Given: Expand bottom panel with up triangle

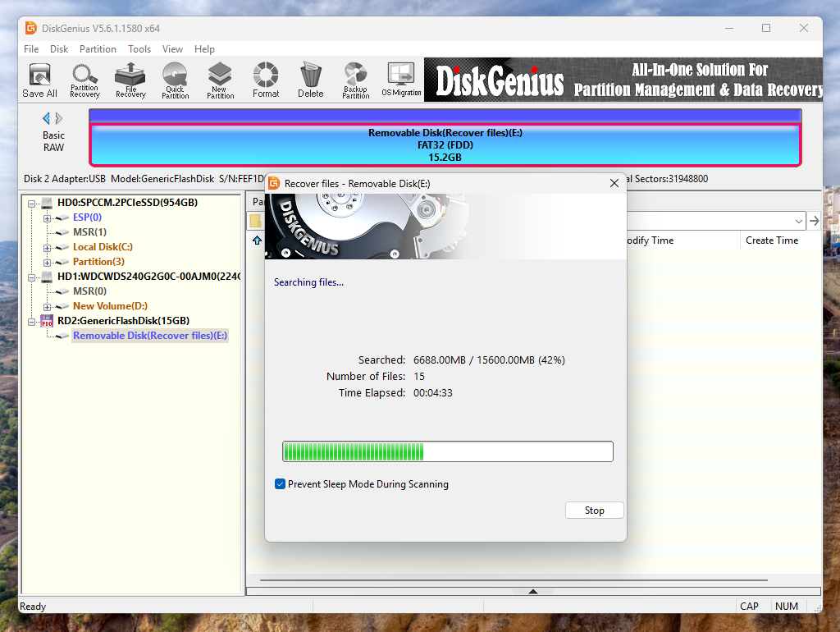Looking at the screenshot, I should click(533, 591).
